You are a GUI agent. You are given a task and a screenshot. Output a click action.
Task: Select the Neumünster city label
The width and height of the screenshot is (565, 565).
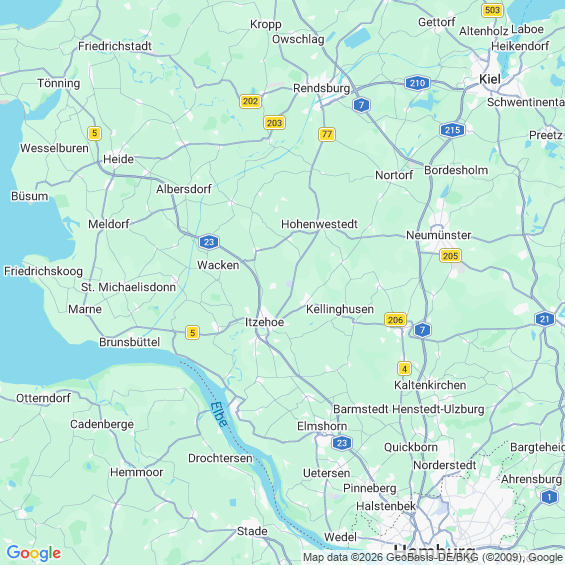[x=439, y=235]
